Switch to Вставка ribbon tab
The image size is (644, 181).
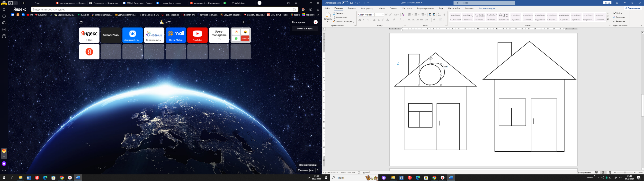pyautogui.click(x=351, y=8)
